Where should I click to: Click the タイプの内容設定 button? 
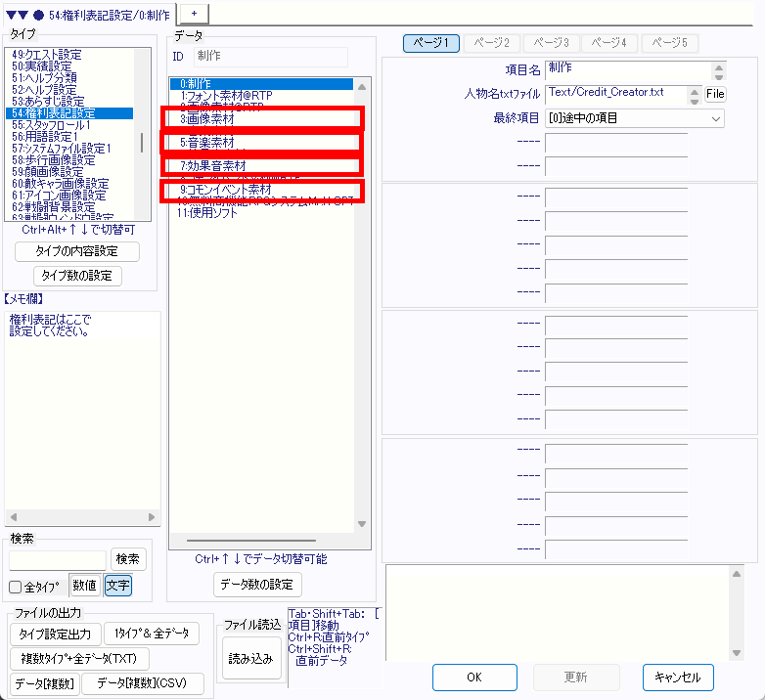(77, 251)
